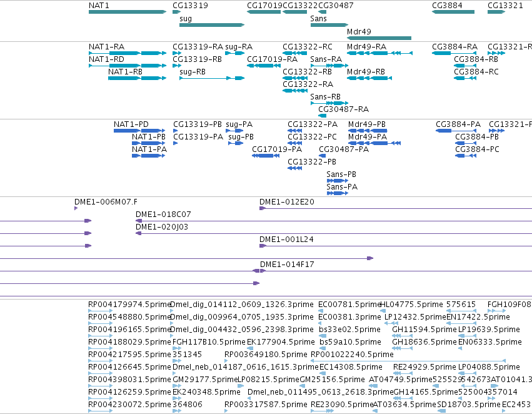Click the sug-PA protein label

pos(239,124)
